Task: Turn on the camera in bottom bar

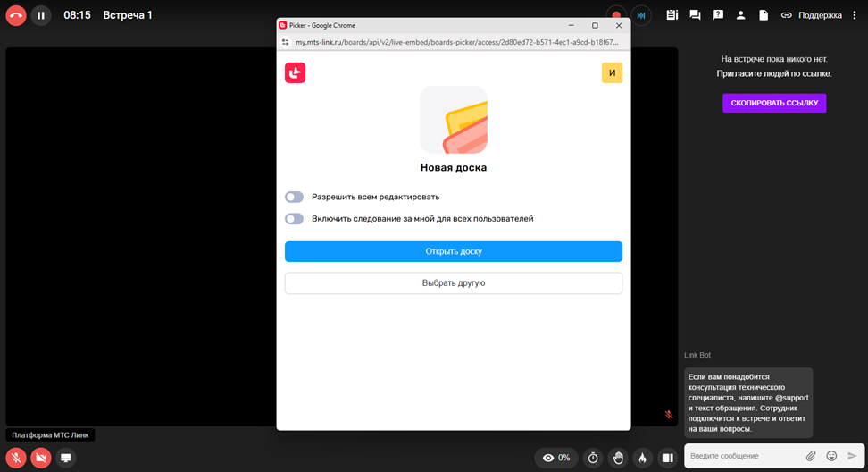Action: point(41,458)
